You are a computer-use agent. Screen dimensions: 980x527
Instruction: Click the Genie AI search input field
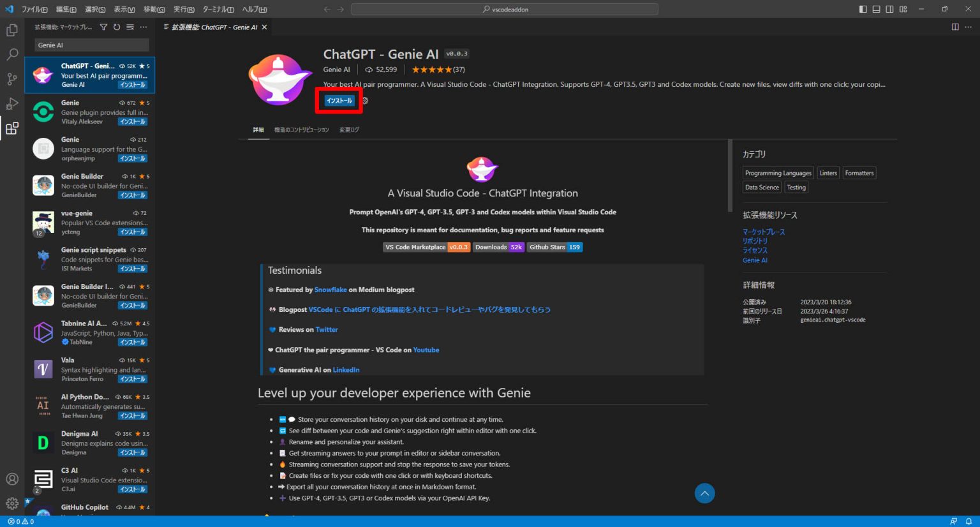tap(91, 45)
